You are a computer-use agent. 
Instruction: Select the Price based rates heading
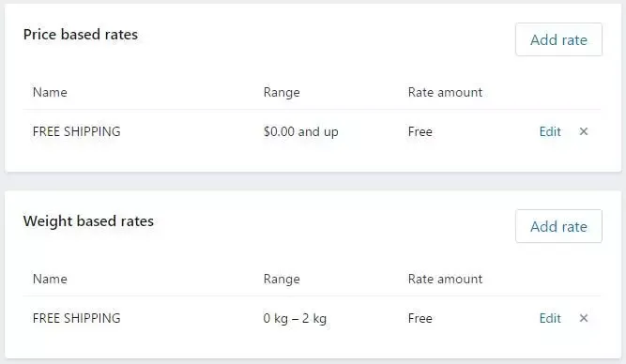click(81, 35)
